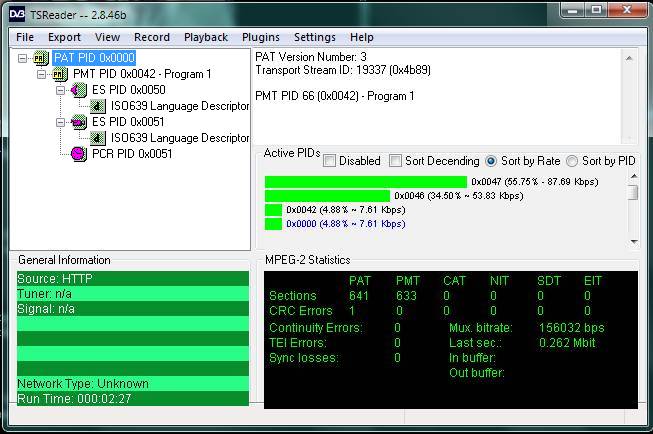Check the Sort Decending checkbox
653x434 pixels.
pos(395,161)
